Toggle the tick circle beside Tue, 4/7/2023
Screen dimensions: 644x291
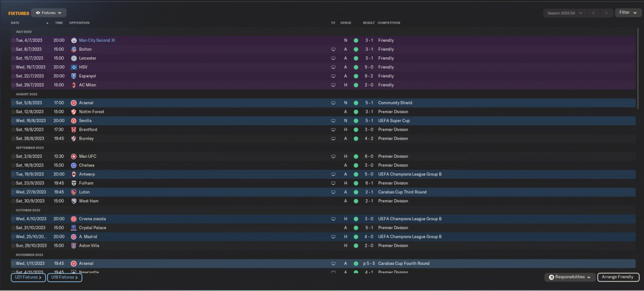coord(13,40)
